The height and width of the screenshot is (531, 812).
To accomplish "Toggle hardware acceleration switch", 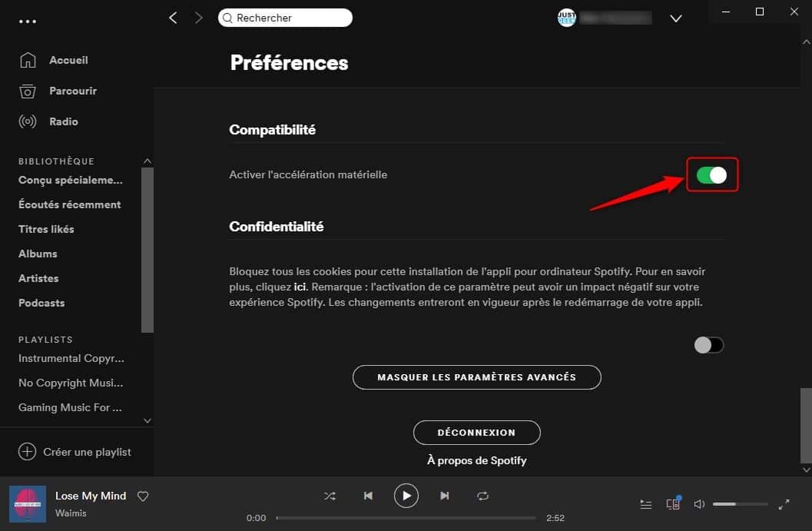I will click(711, 175).
